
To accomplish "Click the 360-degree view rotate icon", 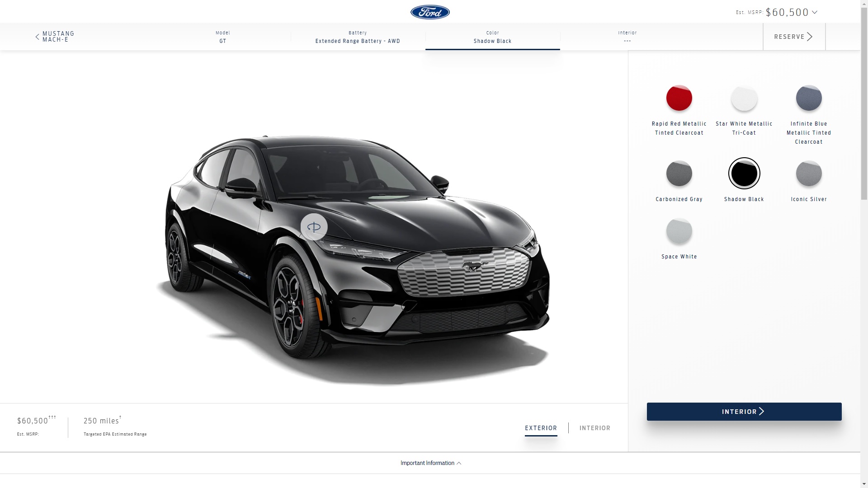I will 314,227.
